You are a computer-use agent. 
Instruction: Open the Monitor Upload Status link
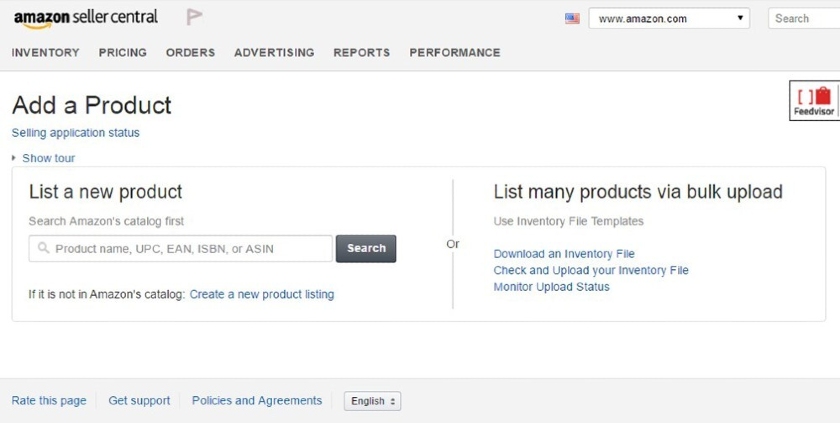(x=551, y=287)
